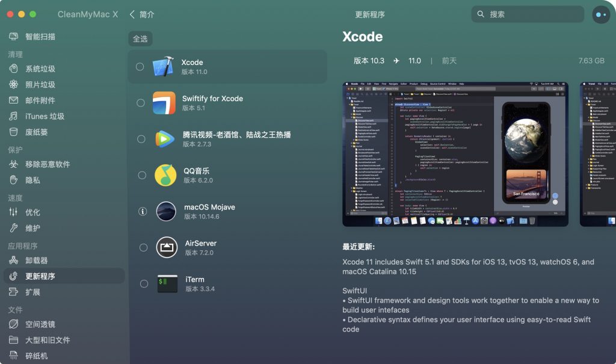Click info icon beside macOS Mojave
The height and width of the screenshot is (364, 616).
click(x=143, y=212)
